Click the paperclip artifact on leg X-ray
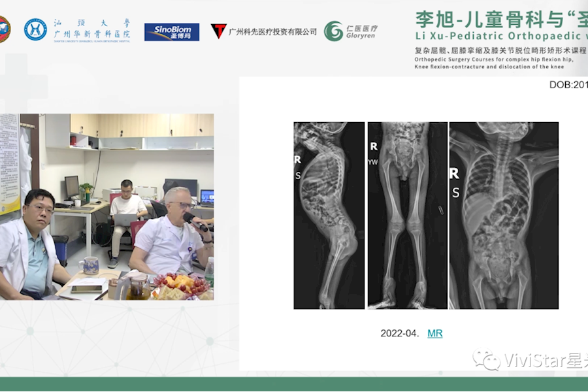The image size is (588, 392). [440, 210]
